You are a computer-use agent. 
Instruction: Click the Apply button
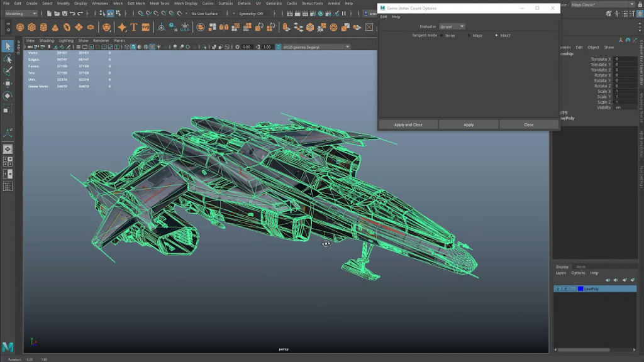tap(469, 125)
